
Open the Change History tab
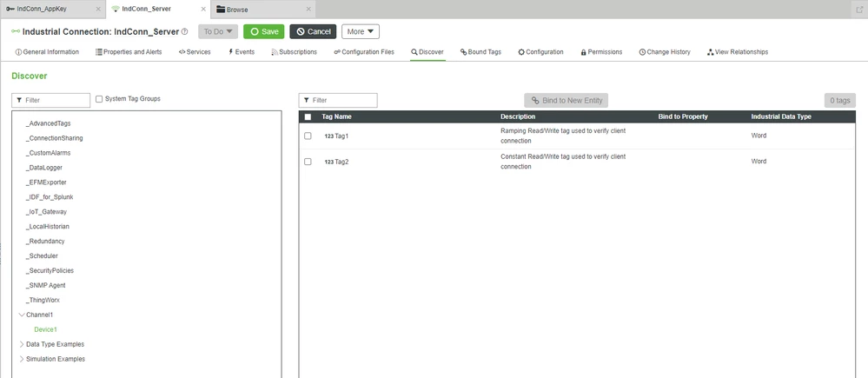point(665,52)
